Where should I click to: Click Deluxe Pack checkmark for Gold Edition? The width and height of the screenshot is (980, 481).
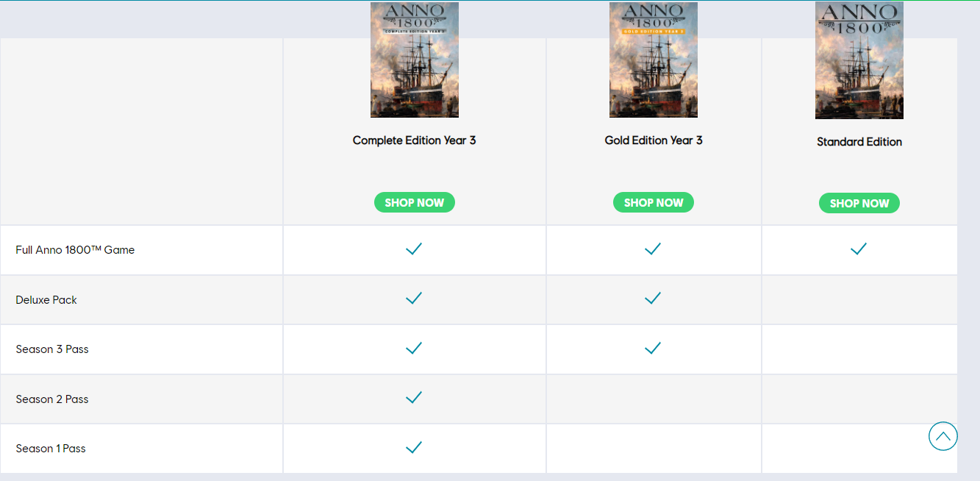coord(653,298)
